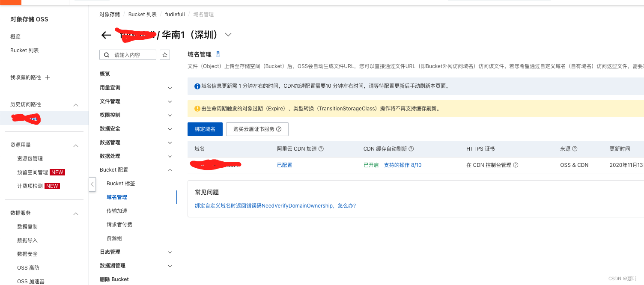Click 更新时间 column header
Screen dimensions: 644x285
pyautogui.click(x=620, y=149)
